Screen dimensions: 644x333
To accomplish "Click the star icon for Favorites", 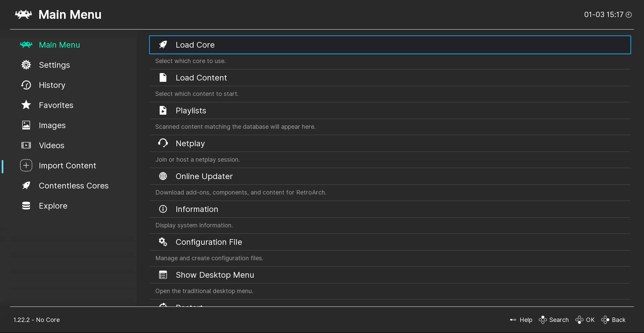I will pyautogui.click(x=26, y=105).
